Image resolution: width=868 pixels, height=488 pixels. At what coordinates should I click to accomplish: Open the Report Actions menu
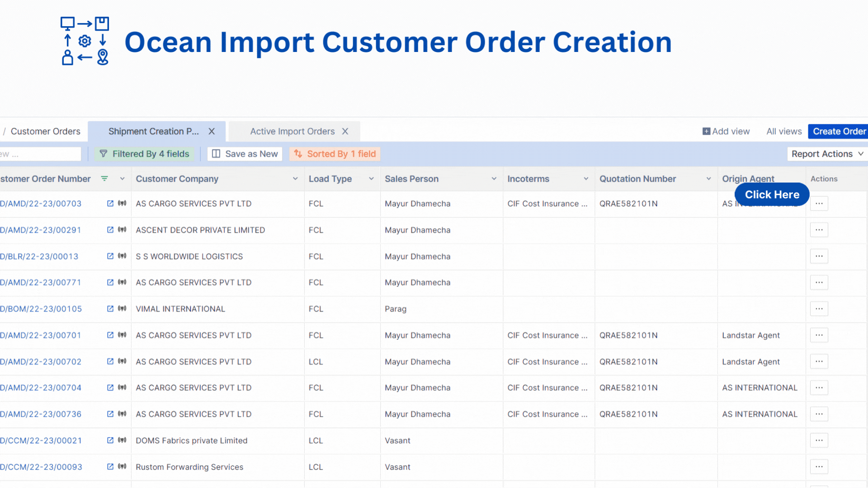pos(826,154)
